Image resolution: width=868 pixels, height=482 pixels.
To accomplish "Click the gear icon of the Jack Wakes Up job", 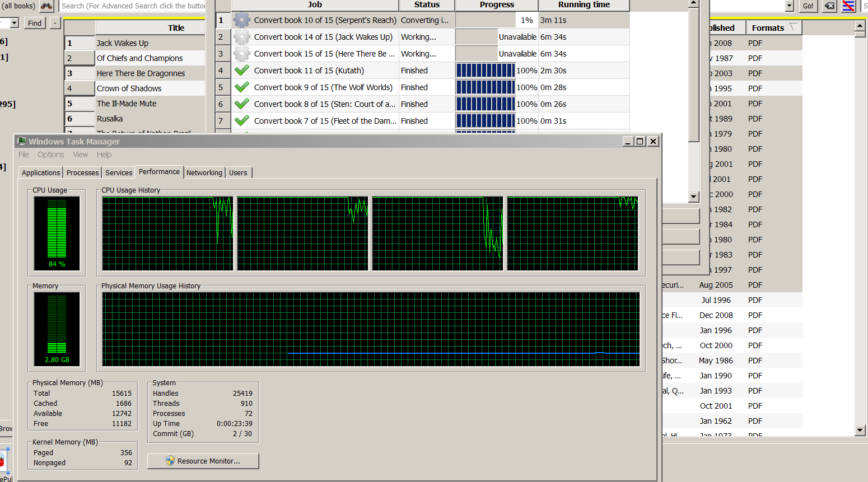I will [x=241, y=37].
